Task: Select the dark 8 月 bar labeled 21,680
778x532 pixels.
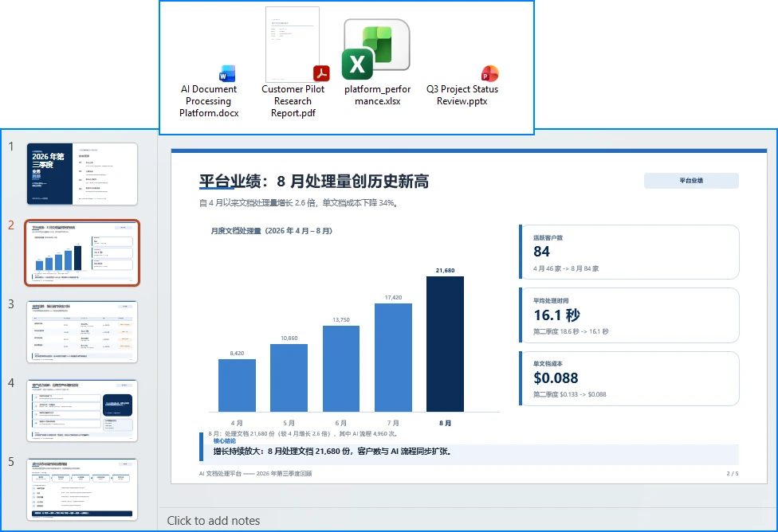Action: 445,344
